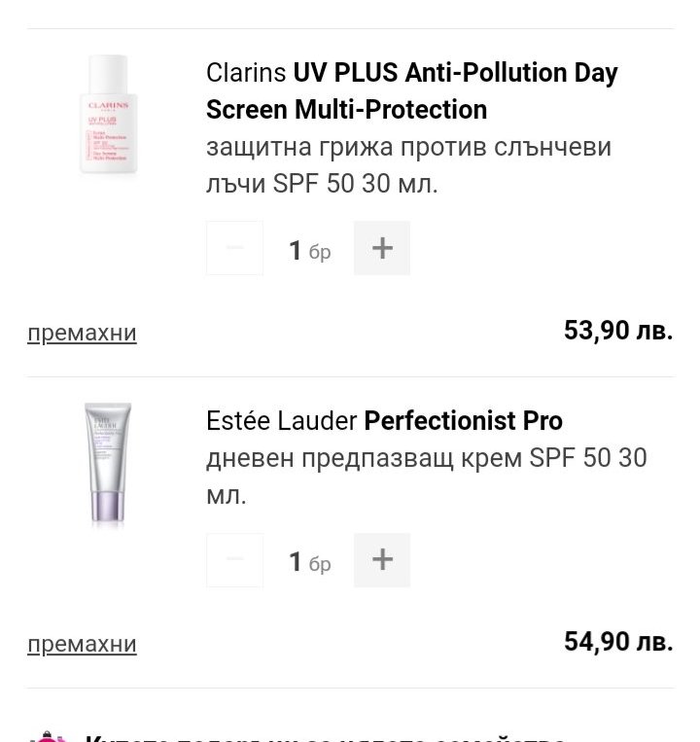This screenshot has width=700, height=742.
Task: Click the Clarins description mentioning слънчеви лъчи
Action: coord(408,164)
